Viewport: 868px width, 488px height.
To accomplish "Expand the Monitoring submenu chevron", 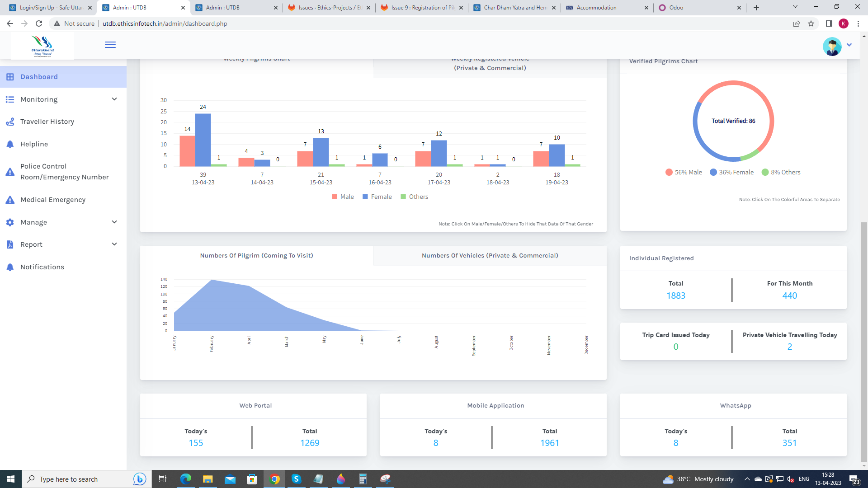I will click(x=114, y=99).
